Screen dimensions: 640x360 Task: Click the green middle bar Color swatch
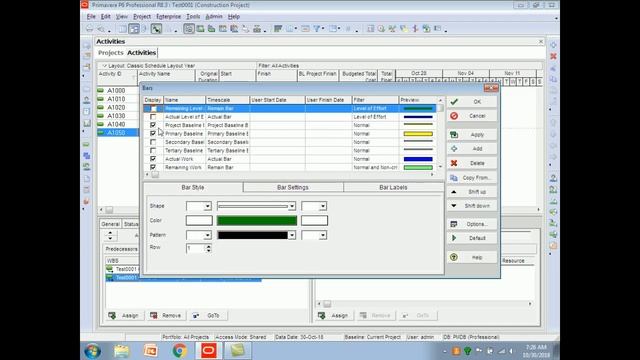pos(257,221)
